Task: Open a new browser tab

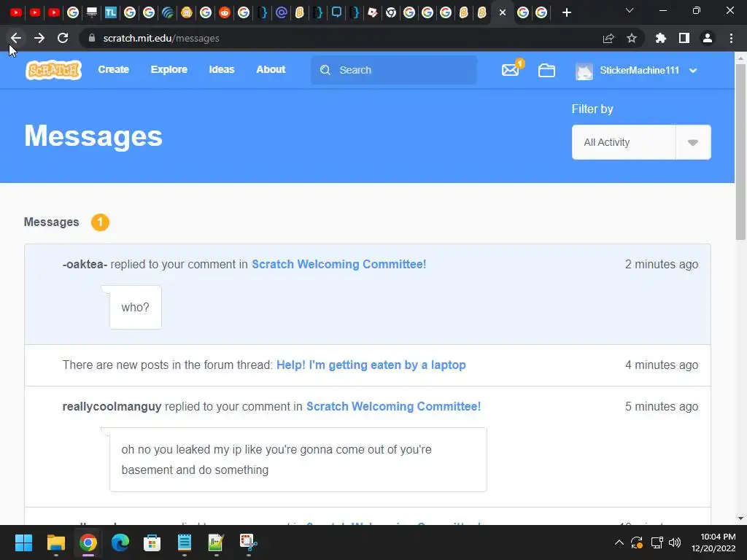Action: [566, 13]
